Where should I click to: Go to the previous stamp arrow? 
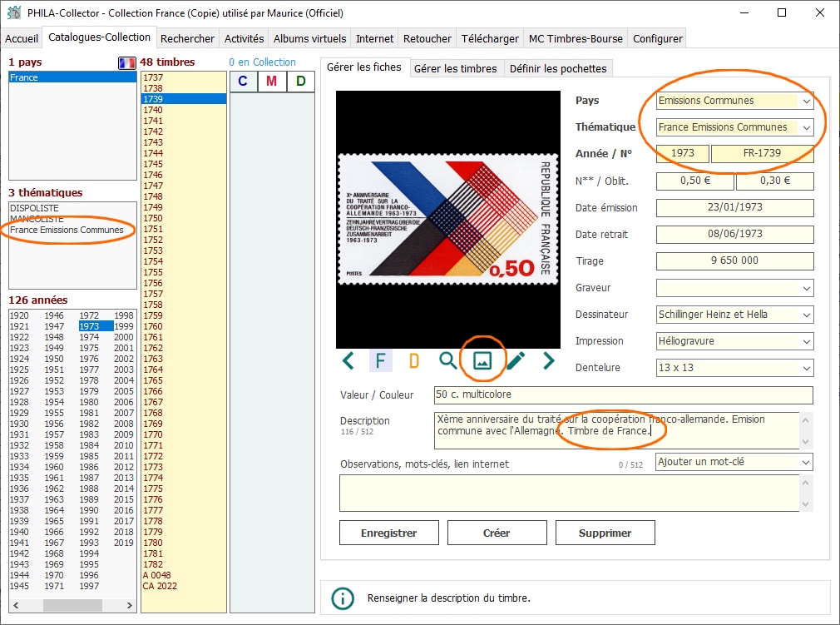click(348, 360)
